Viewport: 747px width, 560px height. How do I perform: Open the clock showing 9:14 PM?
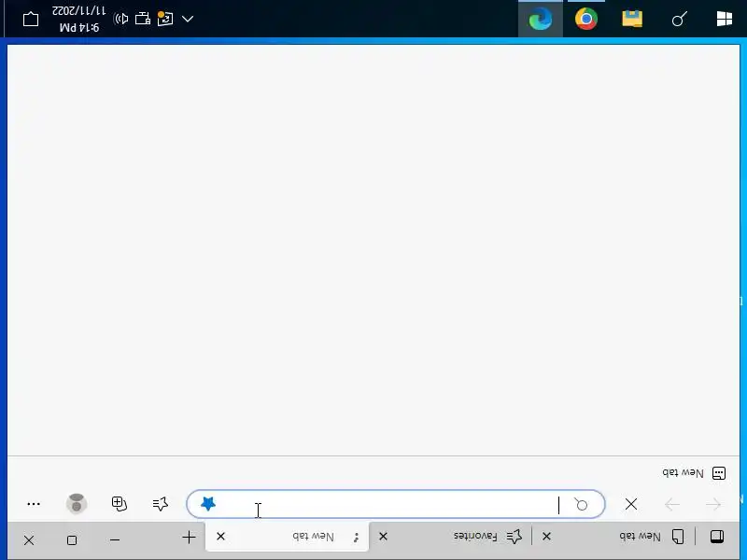pyautogui.click(x=79, y=19)
